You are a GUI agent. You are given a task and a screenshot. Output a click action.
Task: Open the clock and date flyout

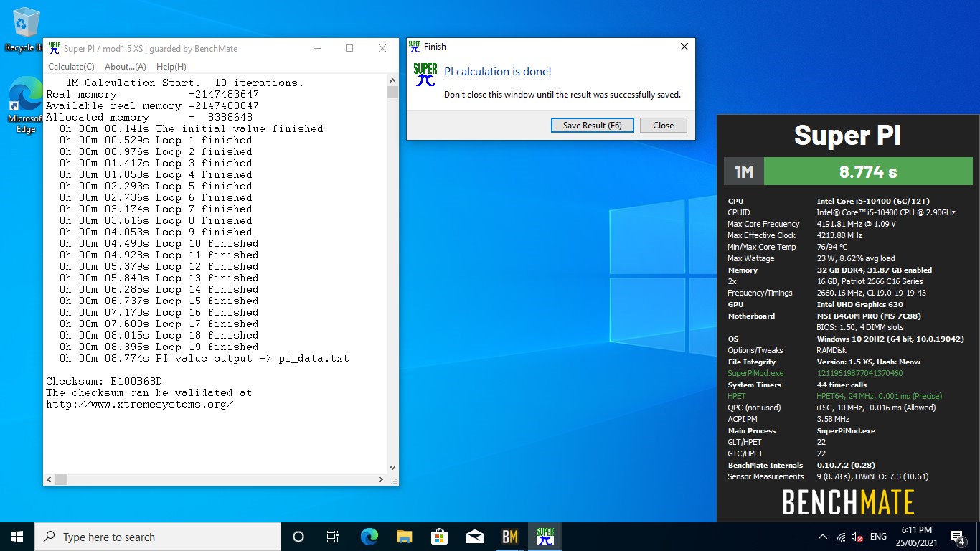[915, 537]
